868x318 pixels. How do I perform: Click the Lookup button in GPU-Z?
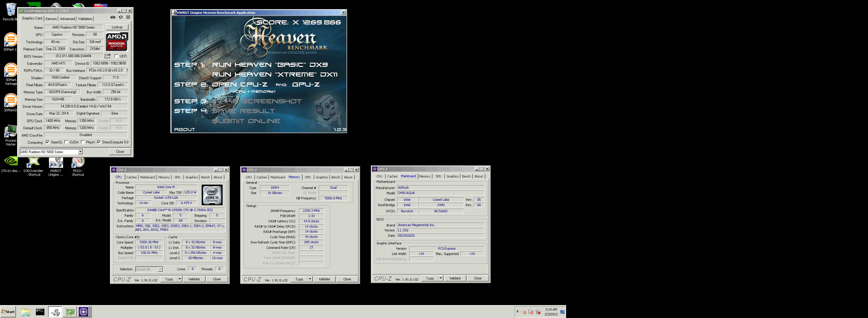[x=117, y=27]
